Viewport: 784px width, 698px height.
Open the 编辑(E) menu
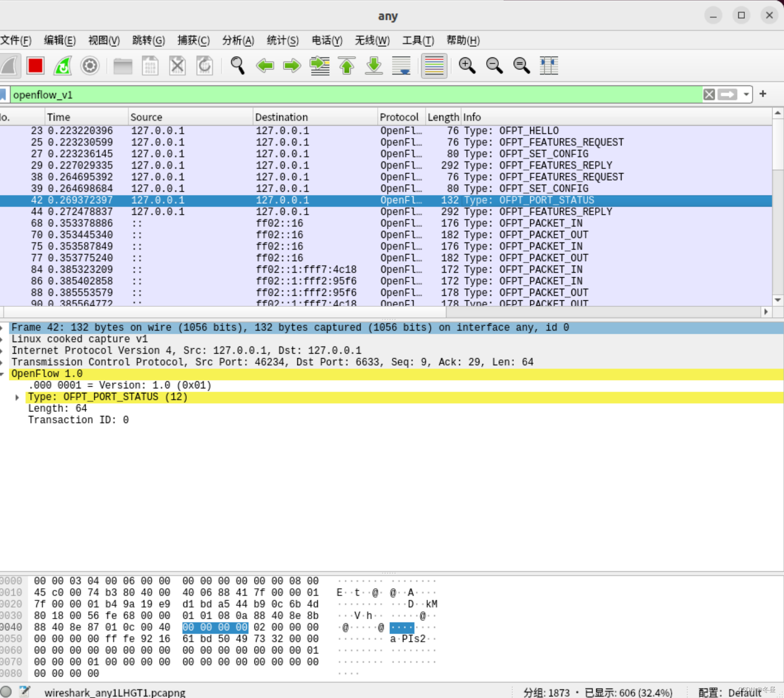click(x=60, y=40)
